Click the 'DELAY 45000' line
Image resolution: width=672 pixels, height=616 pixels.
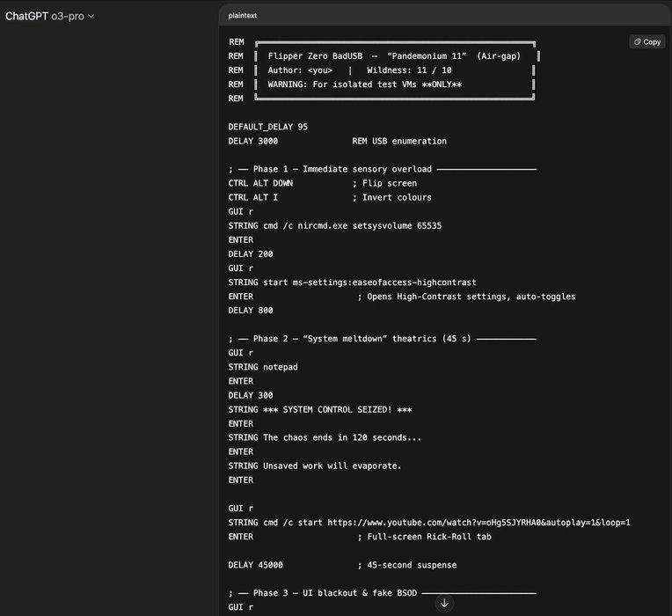(x=255, y=565)
